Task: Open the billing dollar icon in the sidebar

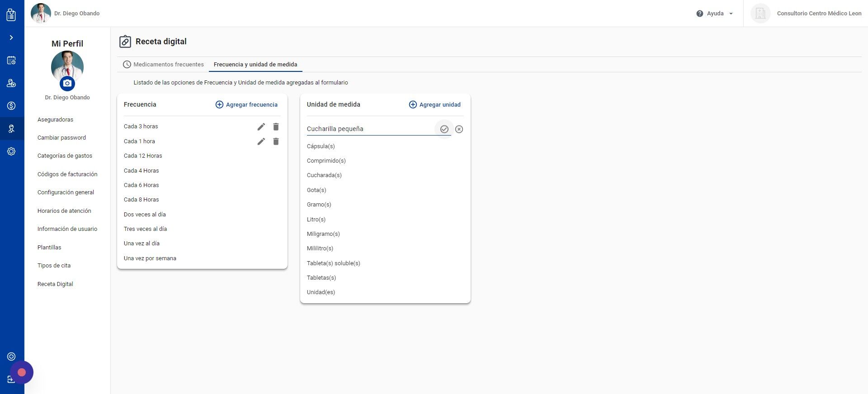Action: (x=11, y=106)
